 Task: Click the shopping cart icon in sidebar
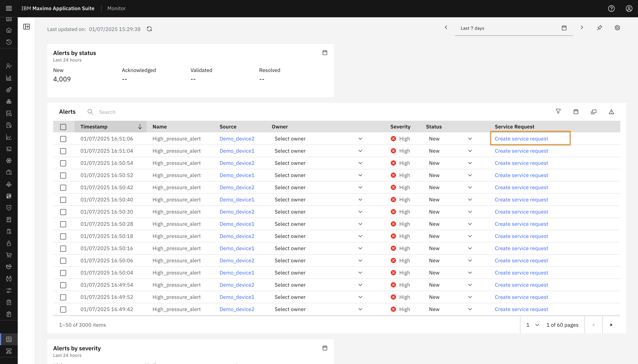(x=9, y=255)
